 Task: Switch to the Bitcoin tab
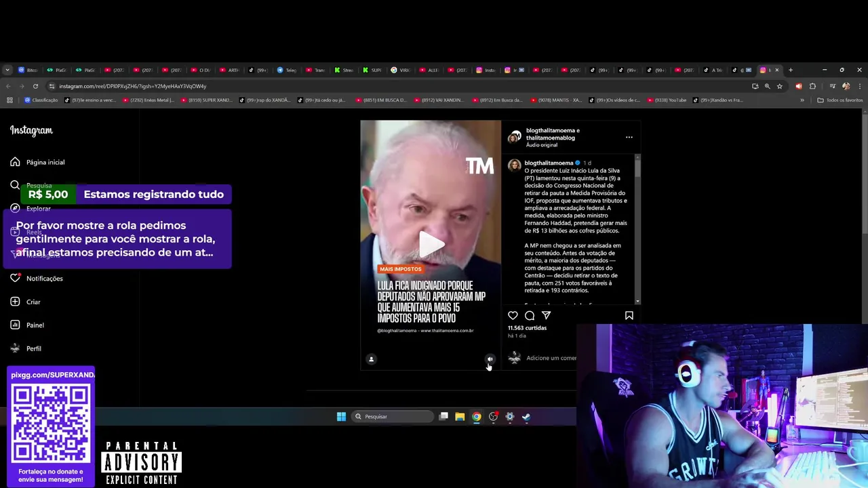[x=28, y=70]
